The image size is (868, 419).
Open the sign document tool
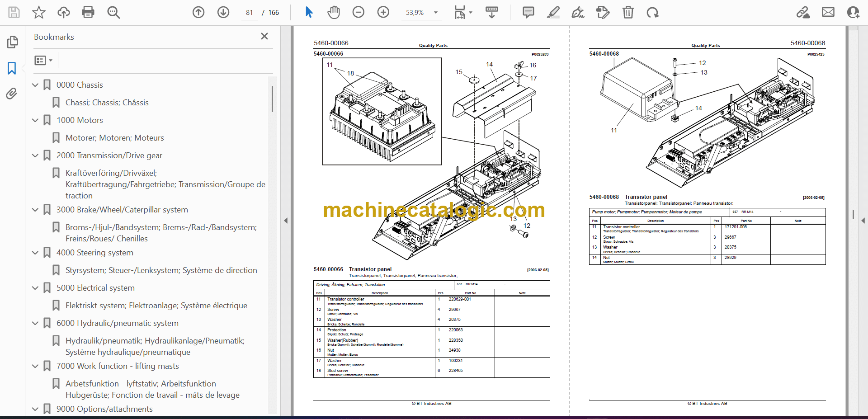[578, 12]
